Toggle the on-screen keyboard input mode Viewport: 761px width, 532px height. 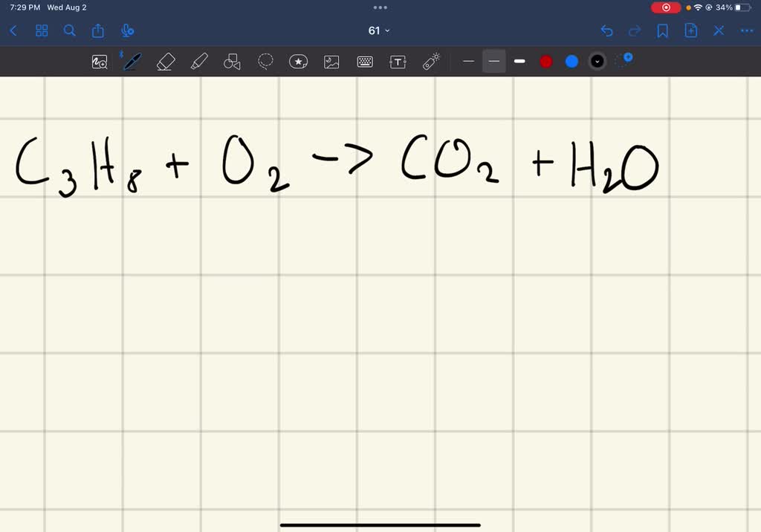(364, 61)
